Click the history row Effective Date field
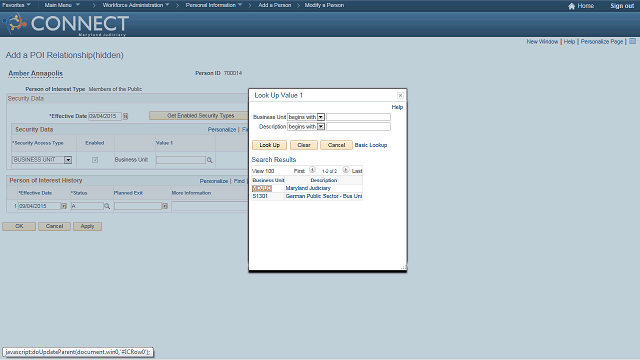The height and width of the screenshot is (360, 640). click(39, 206)
